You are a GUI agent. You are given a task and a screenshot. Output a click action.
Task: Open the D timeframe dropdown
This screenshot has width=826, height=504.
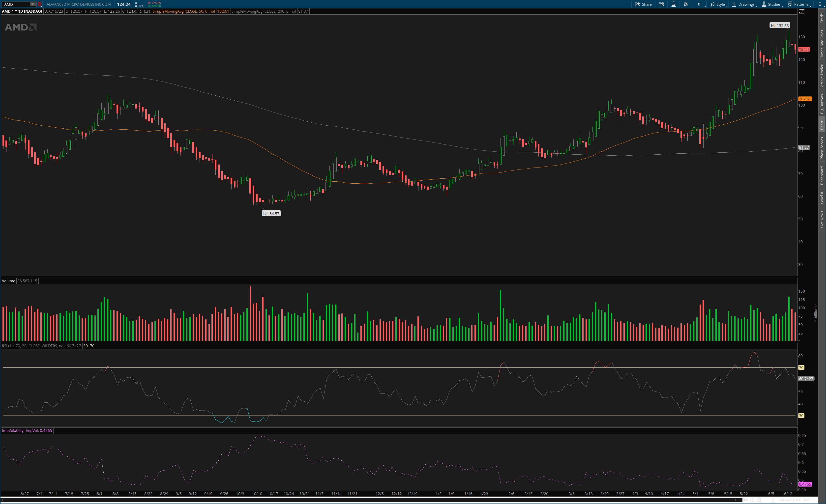700,4
